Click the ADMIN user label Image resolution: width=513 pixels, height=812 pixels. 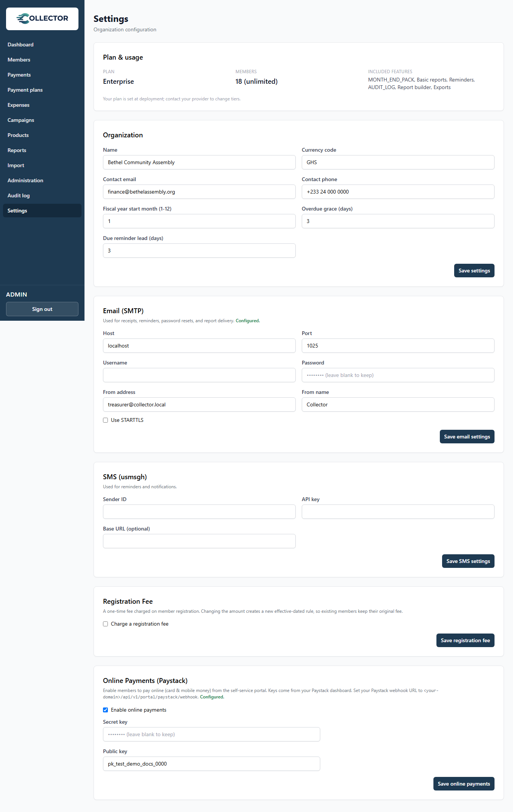tap(17, 294)
